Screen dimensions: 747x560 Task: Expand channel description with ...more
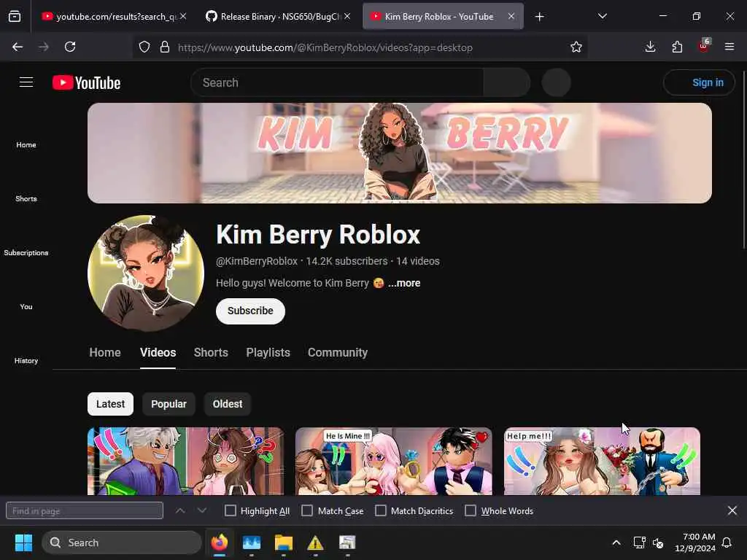coord(404,283)
